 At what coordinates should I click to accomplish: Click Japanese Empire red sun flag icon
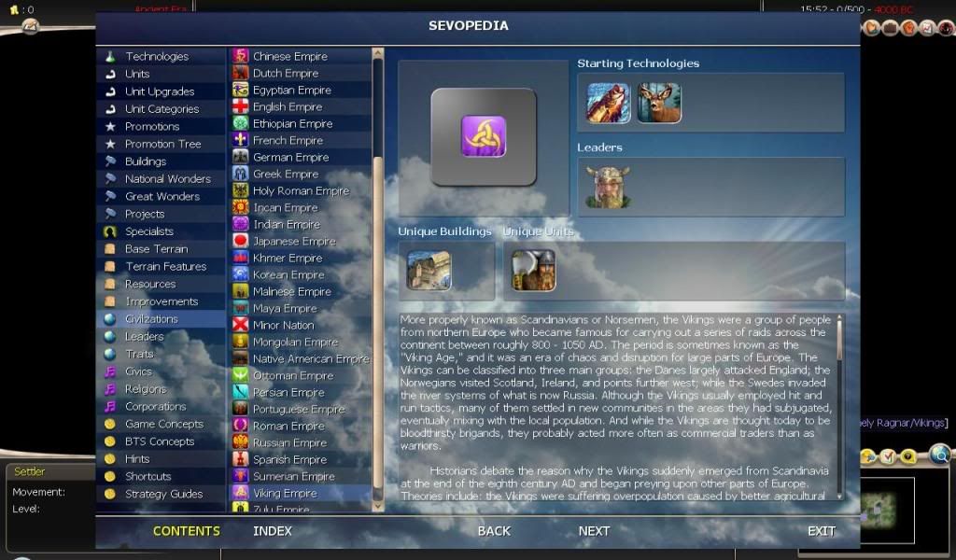[240, 241]
